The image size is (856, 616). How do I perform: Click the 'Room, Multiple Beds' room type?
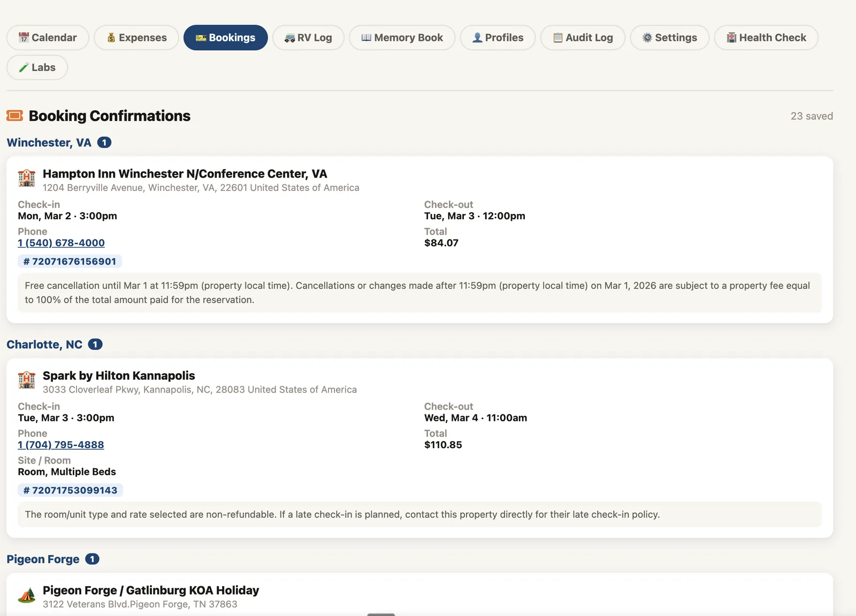(67, 472)
